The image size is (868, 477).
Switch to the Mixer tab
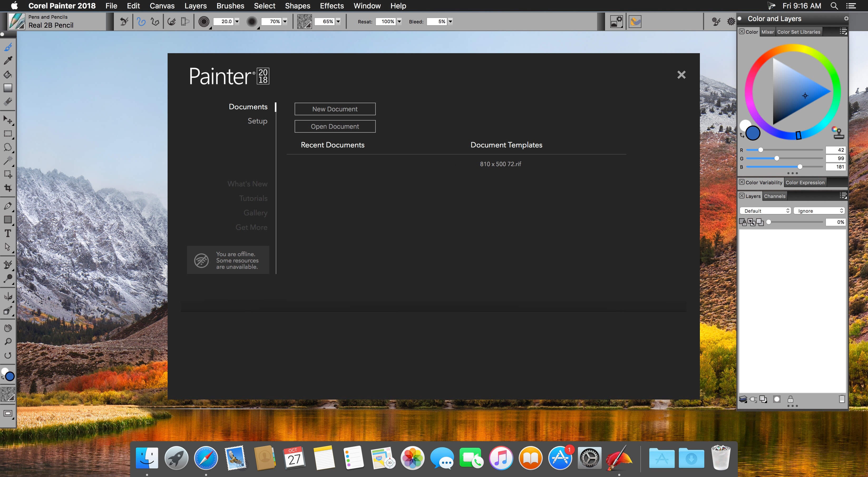(768, 32)
